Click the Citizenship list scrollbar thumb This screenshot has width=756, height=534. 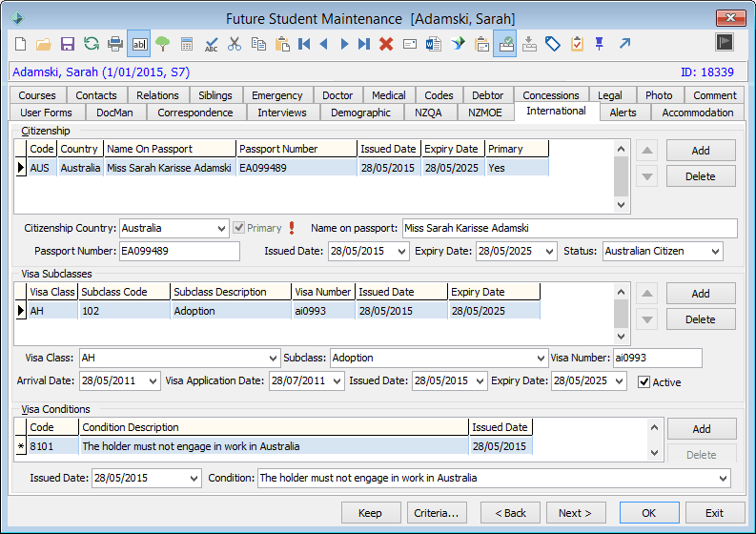(621, 176)
